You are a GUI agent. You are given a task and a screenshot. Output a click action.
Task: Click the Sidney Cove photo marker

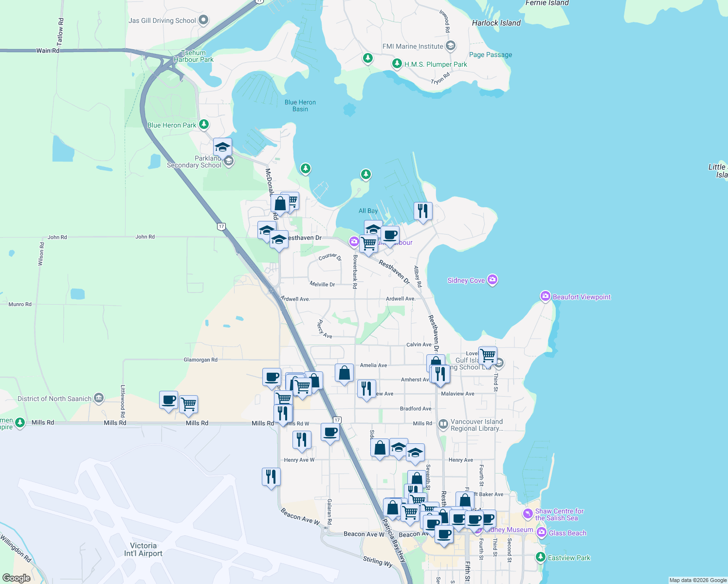tap(492, 278)
